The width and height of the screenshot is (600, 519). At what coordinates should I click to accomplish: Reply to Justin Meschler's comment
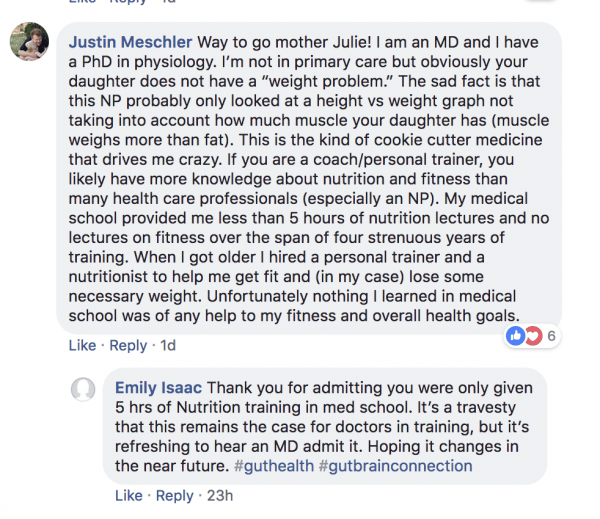[128, 345]
